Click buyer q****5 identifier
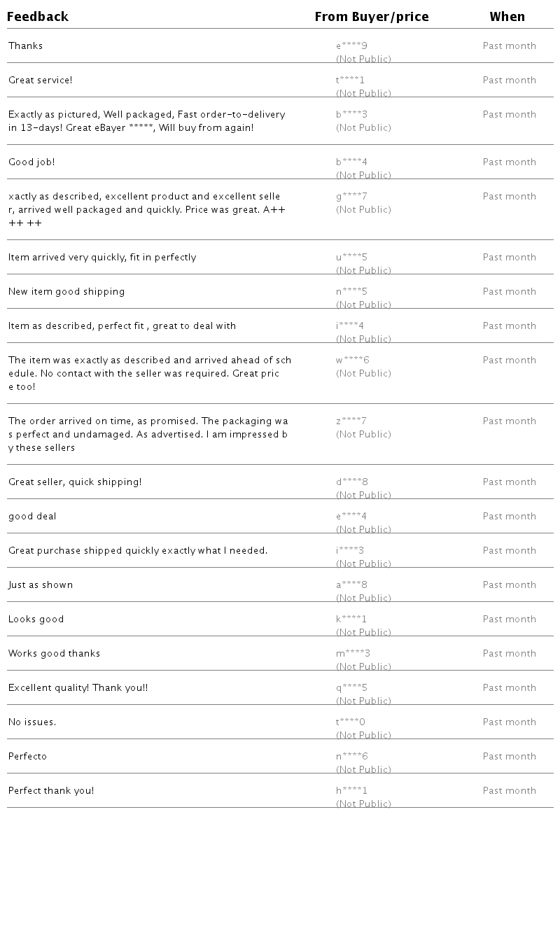This screenshot has height=938, width=560. coord(351,688)
